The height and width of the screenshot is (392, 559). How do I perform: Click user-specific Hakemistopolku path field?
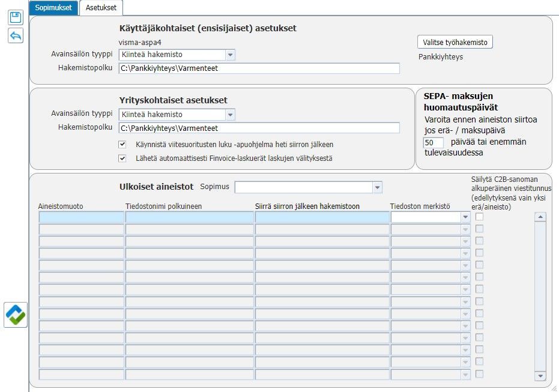(259, 68)
